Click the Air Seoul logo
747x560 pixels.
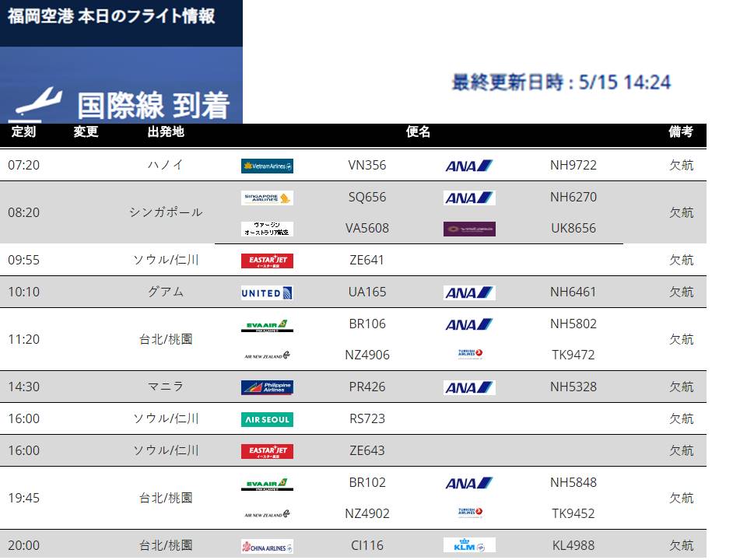pos(267,419)
